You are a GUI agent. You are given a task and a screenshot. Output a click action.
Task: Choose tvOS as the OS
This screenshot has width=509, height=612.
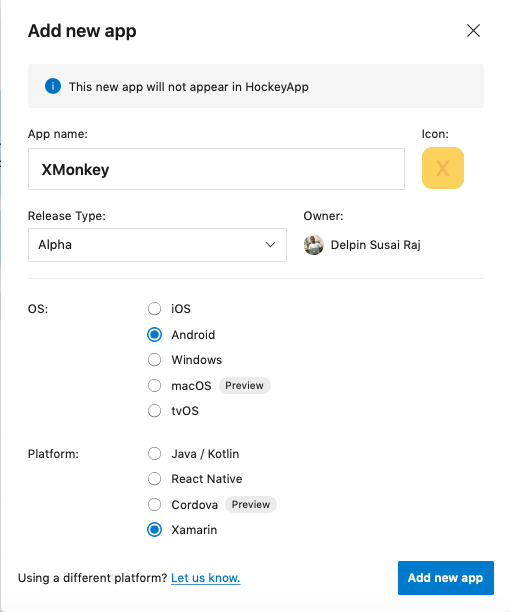pyautogui.click(x=154, y=411)
